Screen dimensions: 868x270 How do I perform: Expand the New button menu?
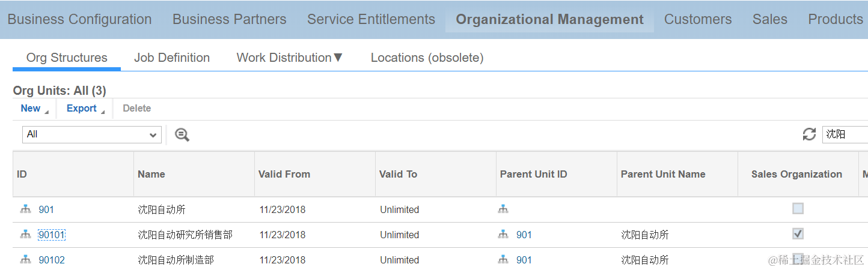pyautogui.click(x=34, y=109)
